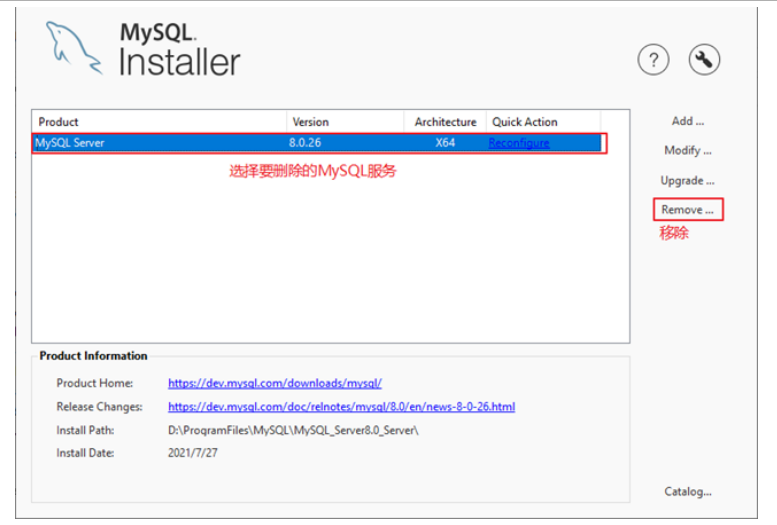Screen dimensions: 777x525
Task: Open installer settings wrench icon
Action: (x=704, y=60)
